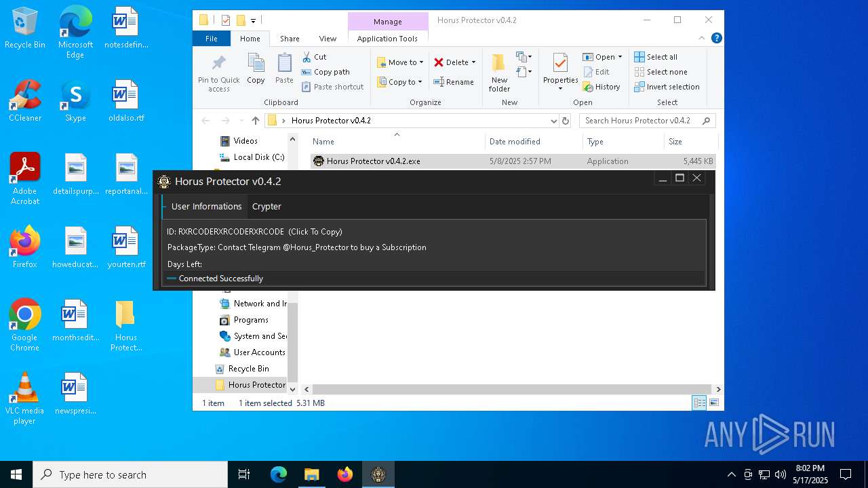This screenshot has height=488, width=868.
Task: Select Local Disk (C:) in tree
Action: (252, 157)
